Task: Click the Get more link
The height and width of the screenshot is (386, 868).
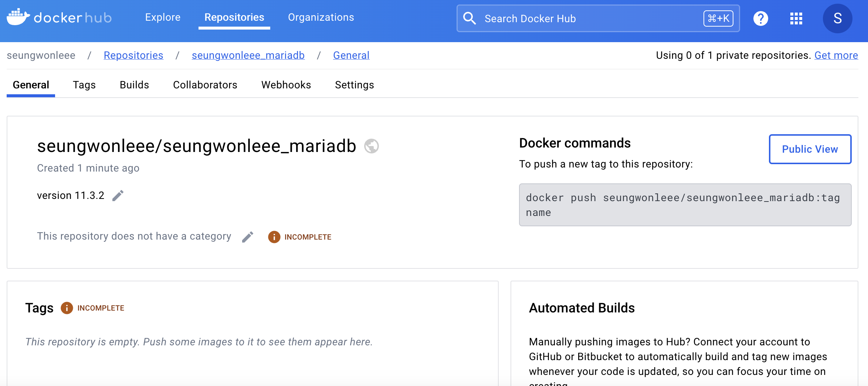Action: pyautogui.click(x=836, y=55)
